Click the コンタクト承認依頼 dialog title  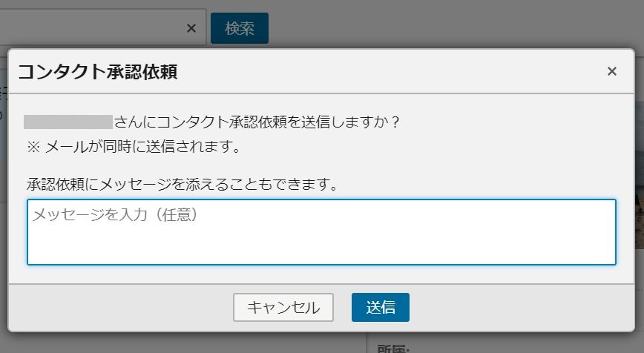98,71
